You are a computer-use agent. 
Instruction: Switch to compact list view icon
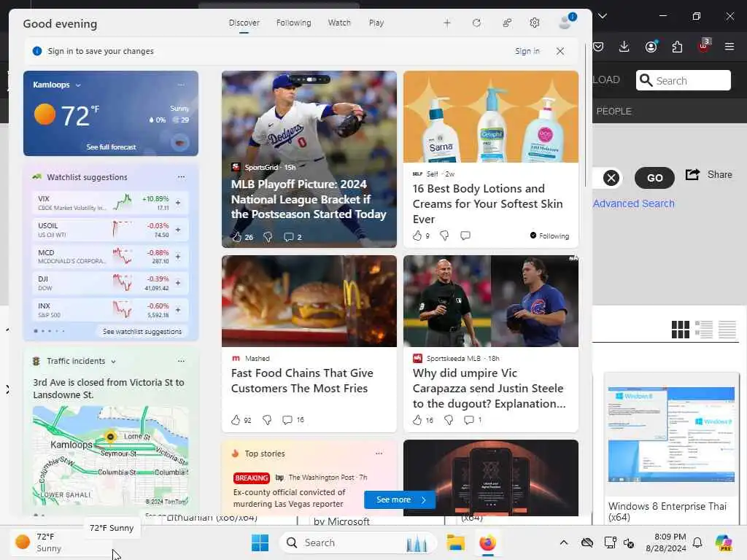(x=727, y=329)
